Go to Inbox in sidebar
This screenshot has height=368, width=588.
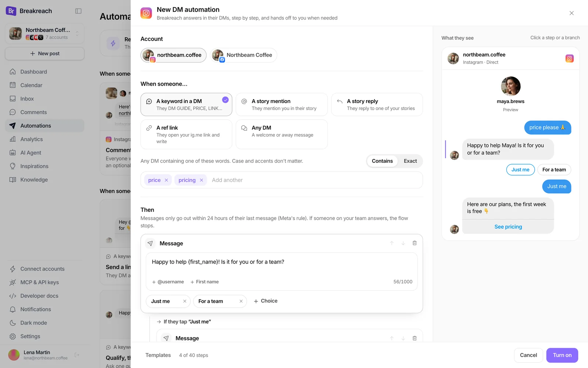[x=44, y=99]
